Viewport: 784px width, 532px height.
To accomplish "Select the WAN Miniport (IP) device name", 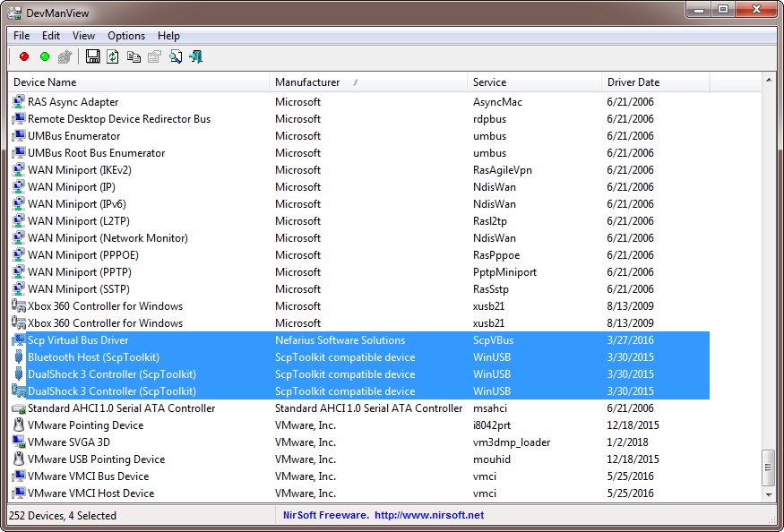I will pyautogui.click(x=72, y=187).
